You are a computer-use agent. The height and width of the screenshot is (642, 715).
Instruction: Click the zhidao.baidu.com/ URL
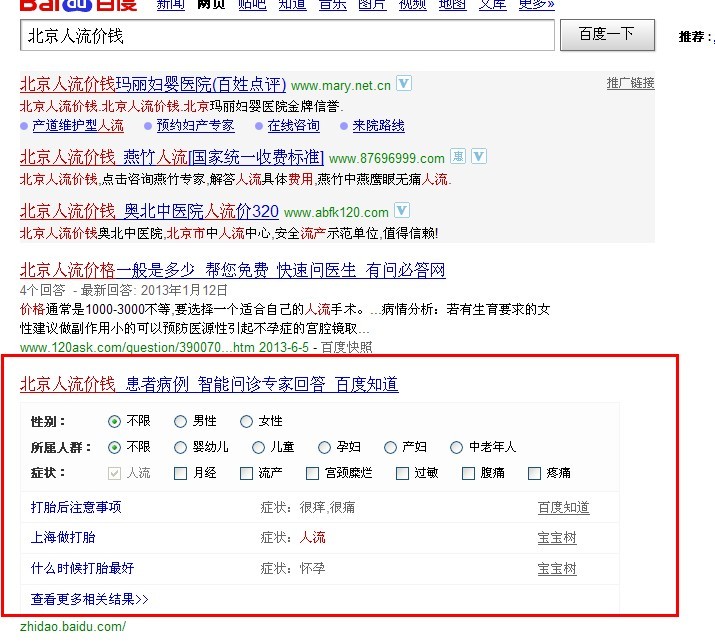tap(73, 626)
